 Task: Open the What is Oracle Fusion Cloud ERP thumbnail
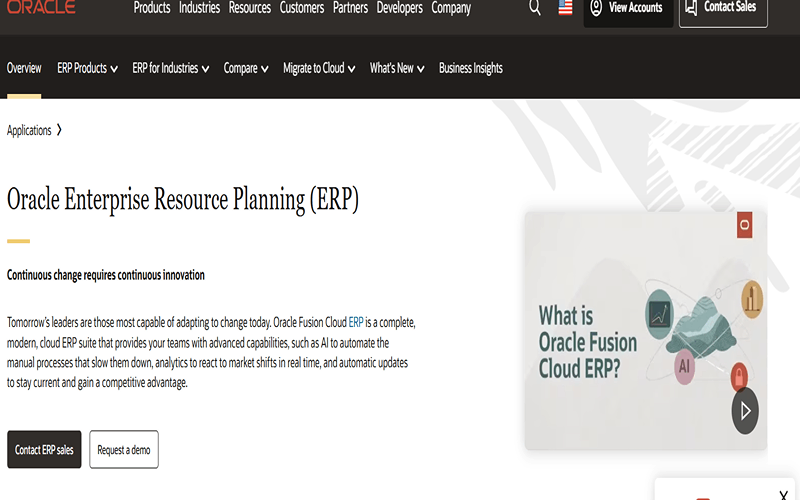coord(645,331)
